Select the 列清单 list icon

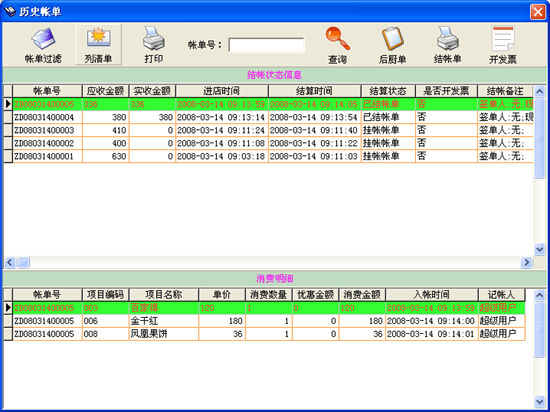[99, 45]
